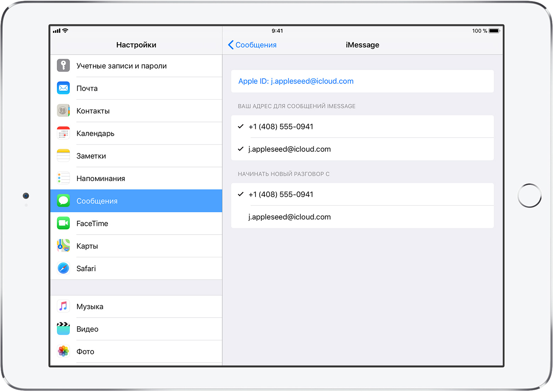
Task: Tap the back chevron arrow
Action: click(x=231, y=45)
